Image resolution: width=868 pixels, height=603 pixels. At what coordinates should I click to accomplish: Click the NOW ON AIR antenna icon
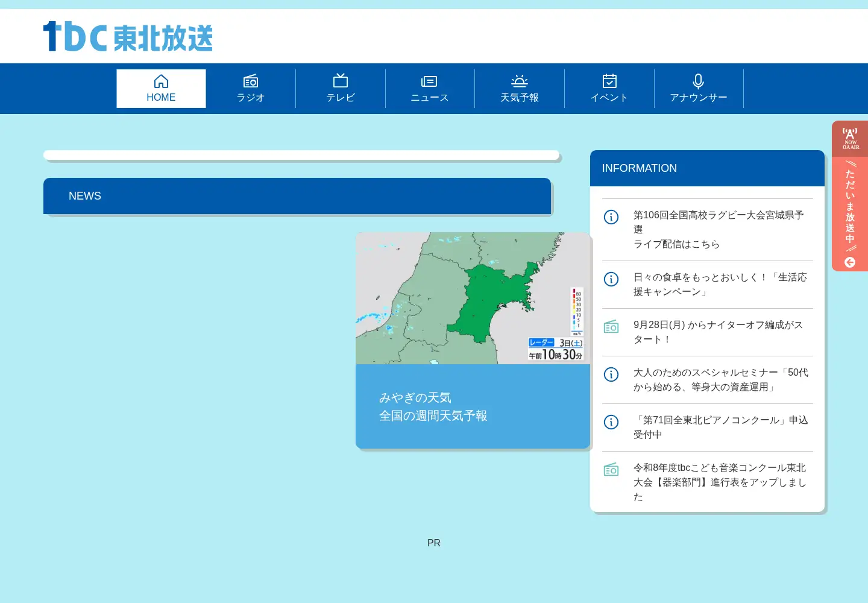pos(850,138)
